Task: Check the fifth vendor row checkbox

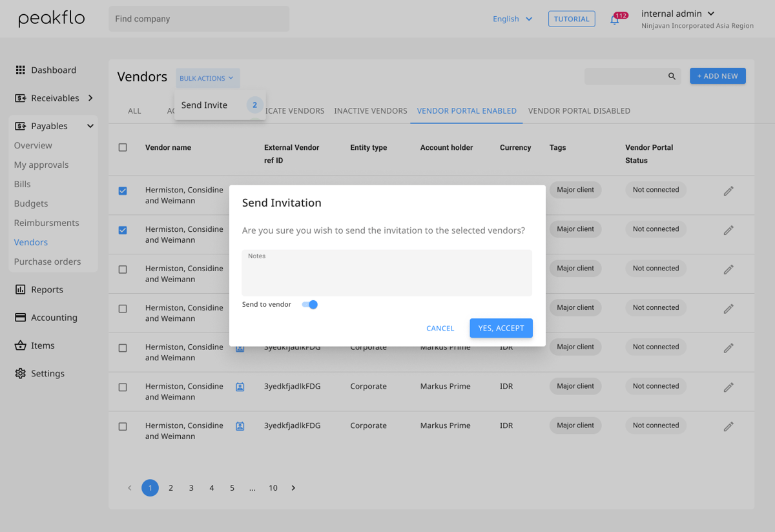Action: 123,348
